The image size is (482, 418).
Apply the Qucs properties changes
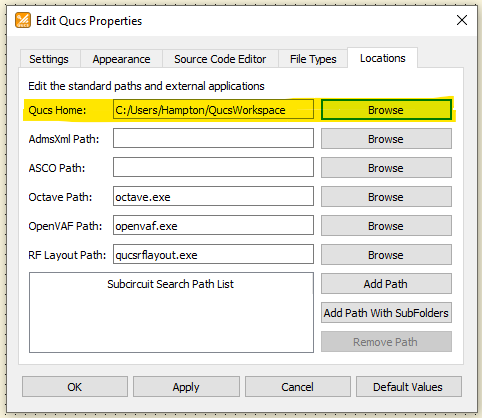click(186, 387)
